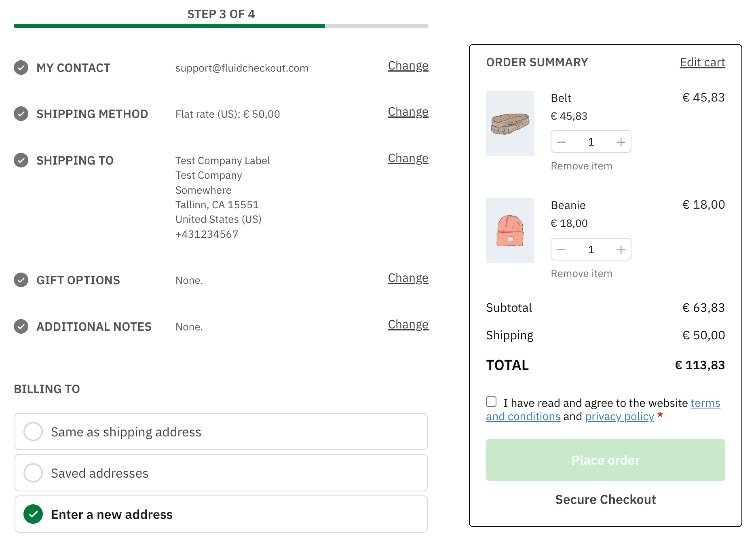Open the privacy policy link
The image size is (756, 546).
coord(619,416)
